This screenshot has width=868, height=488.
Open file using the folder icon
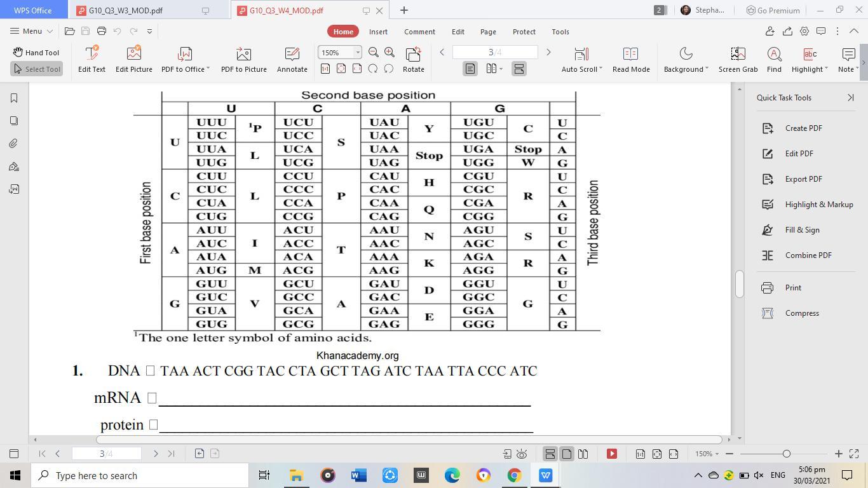click(70, 31)
